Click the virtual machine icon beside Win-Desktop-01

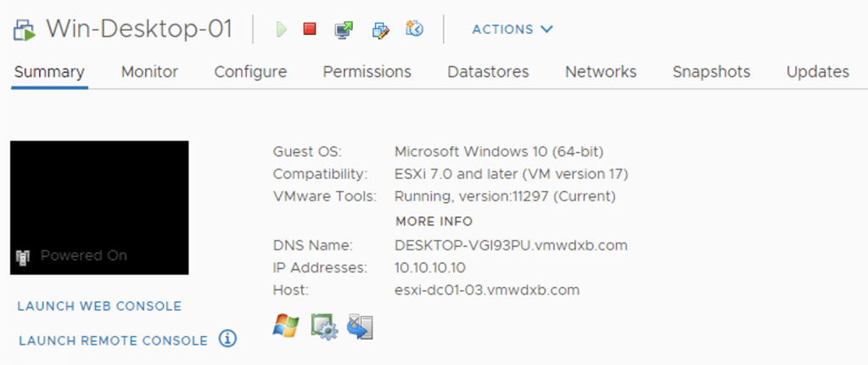[24, 31]
